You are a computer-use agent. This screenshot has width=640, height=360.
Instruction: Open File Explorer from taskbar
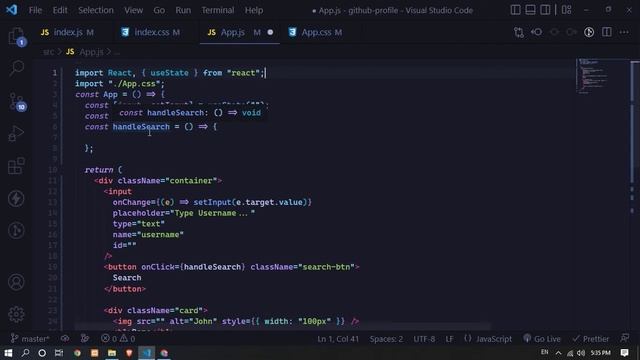112,353
